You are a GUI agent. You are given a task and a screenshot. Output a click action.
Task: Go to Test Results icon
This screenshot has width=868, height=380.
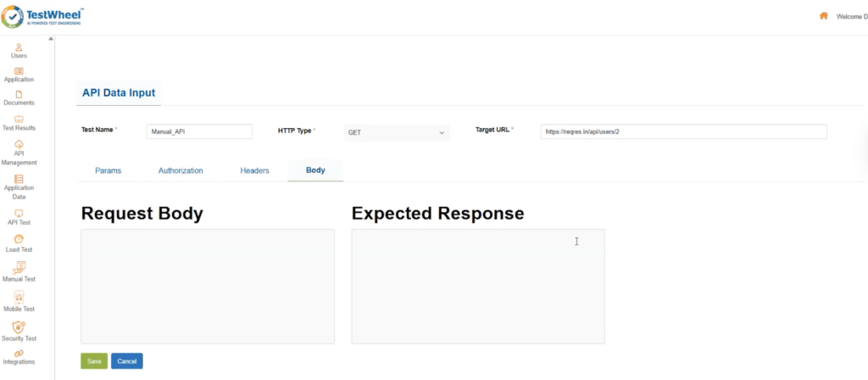click(x=19, y=119)
